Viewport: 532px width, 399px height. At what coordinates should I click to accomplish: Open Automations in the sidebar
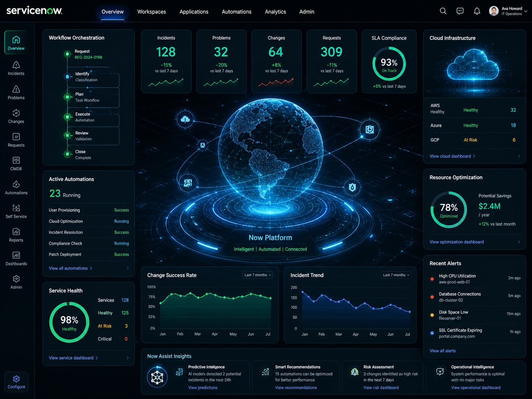tap(16, 188)
